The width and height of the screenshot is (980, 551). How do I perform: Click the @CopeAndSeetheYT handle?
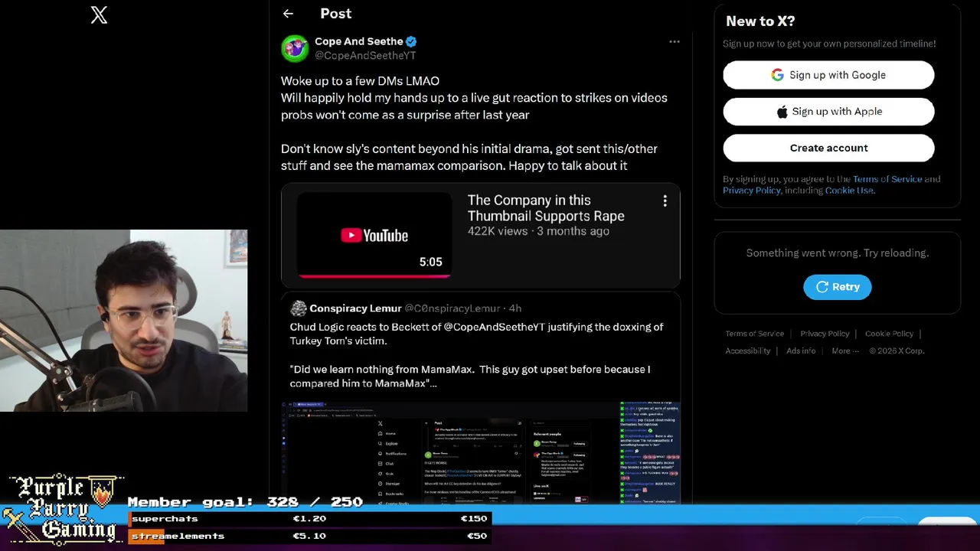coord(365,56)
